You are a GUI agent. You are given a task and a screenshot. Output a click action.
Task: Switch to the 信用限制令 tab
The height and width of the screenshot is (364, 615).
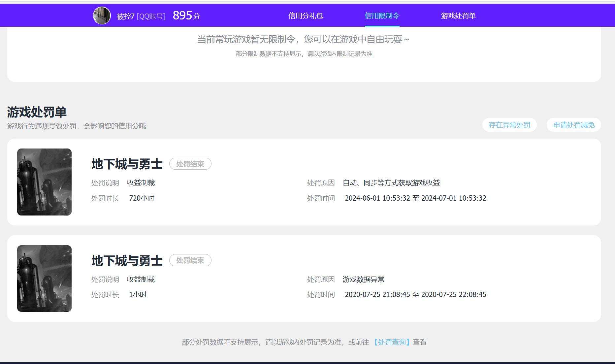[382, 16]
